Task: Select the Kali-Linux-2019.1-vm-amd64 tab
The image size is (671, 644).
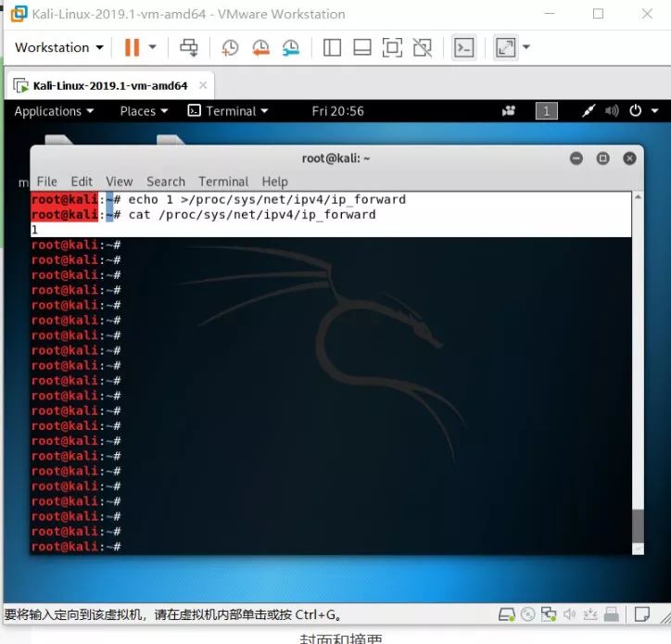Action: (x=110, y=85)
